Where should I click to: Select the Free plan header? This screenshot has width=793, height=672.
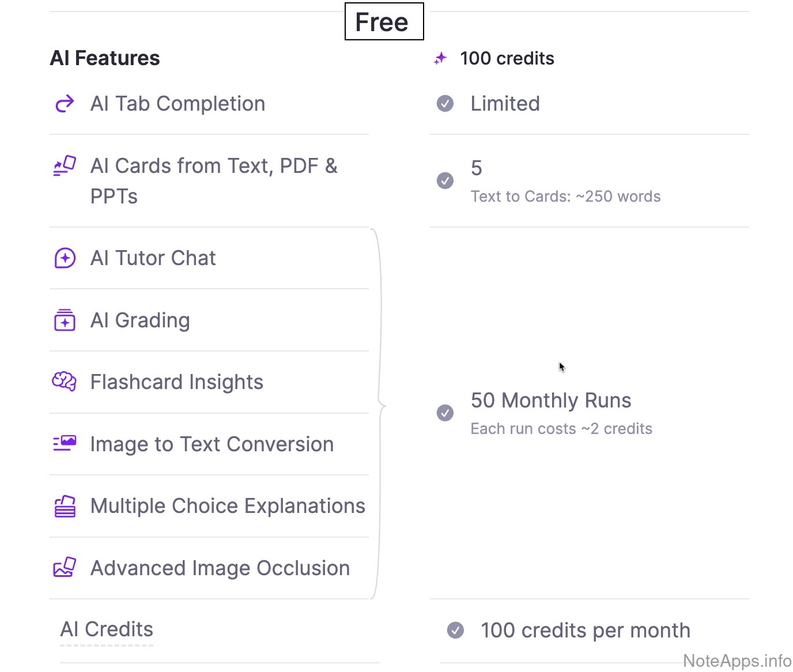pos(384,22)
